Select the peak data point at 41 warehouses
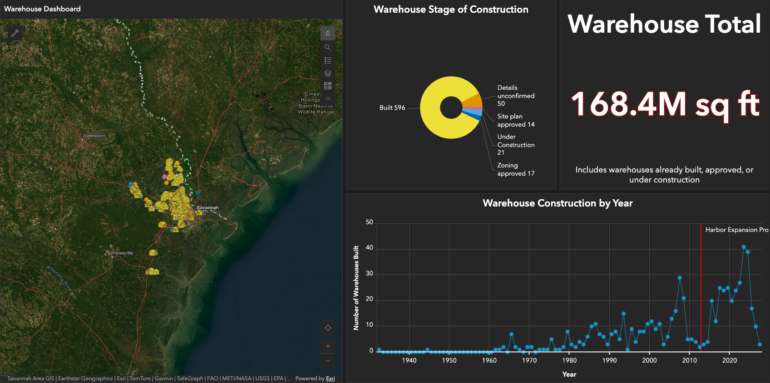770x383 pixels. click(x=743, y=247)
